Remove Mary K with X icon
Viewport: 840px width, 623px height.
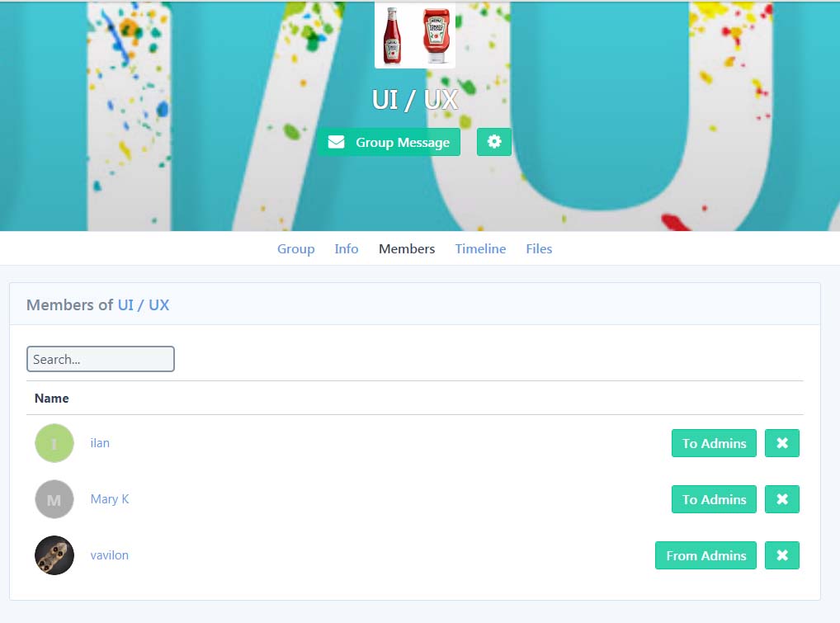click(782, 499)
